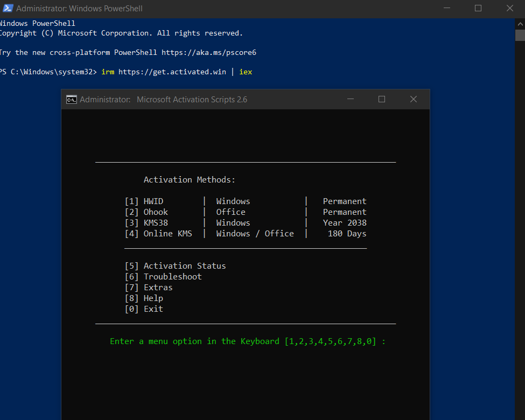Minimize the Windows PowerShell window

coord(446,9)
